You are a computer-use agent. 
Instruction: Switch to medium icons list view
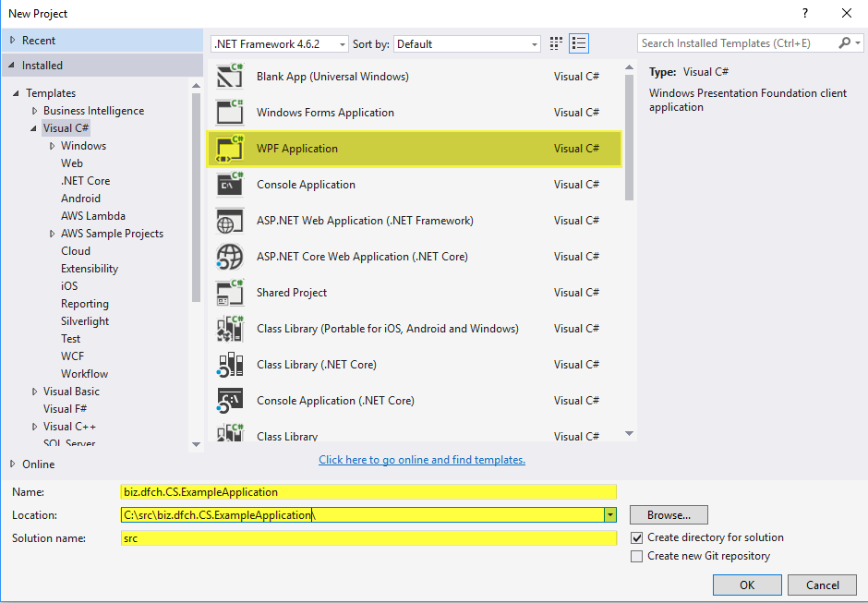click(x=579, y=43)
